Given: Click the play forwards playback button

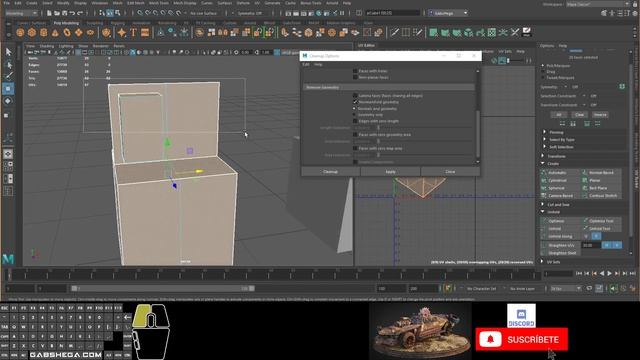Looking at the screenshot, I should click(609, 273).
